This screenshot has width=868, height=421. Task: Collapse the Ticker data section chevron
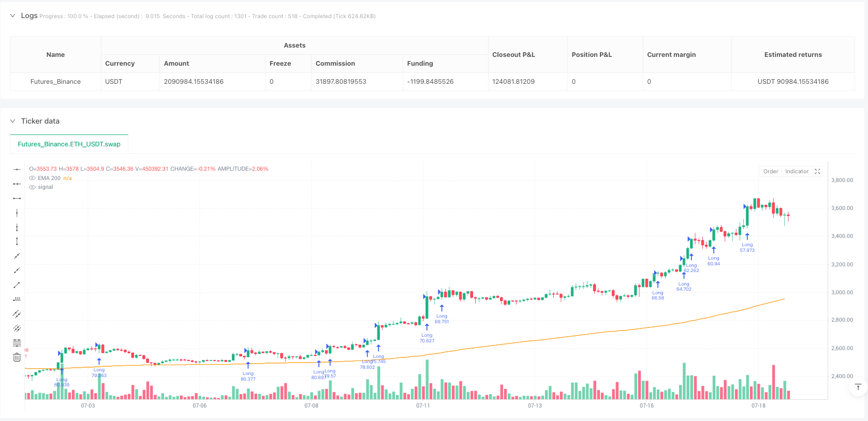click(x=13, y=121)
